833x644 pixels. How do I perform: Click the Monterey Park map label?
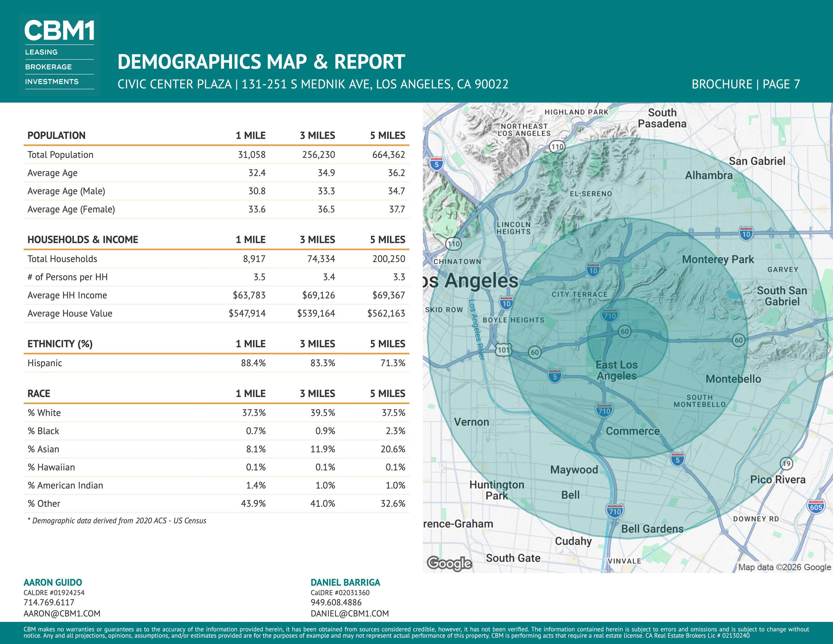tap(717, 260)
